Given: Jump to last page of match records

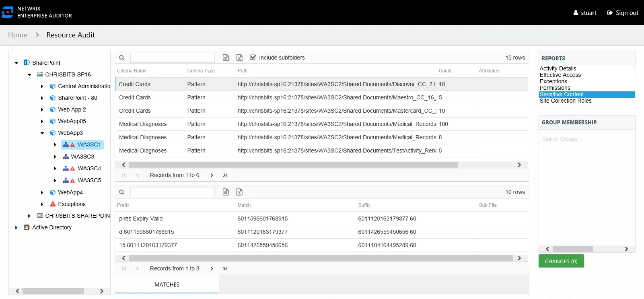Looking at the screenshot, I should (225, 268).
